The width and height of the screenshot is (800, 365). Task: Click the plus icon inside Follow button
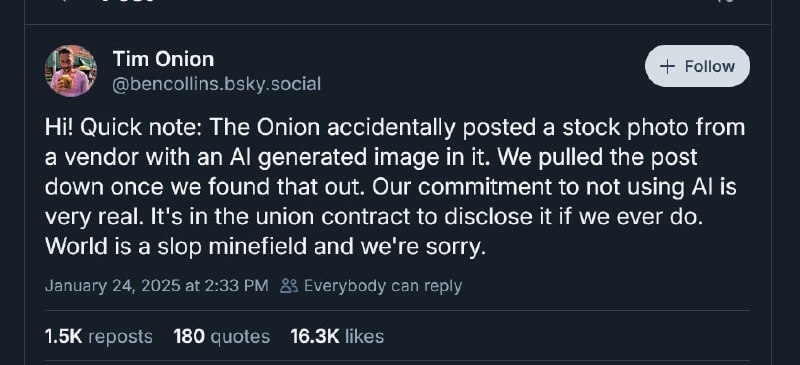point(667,66)
